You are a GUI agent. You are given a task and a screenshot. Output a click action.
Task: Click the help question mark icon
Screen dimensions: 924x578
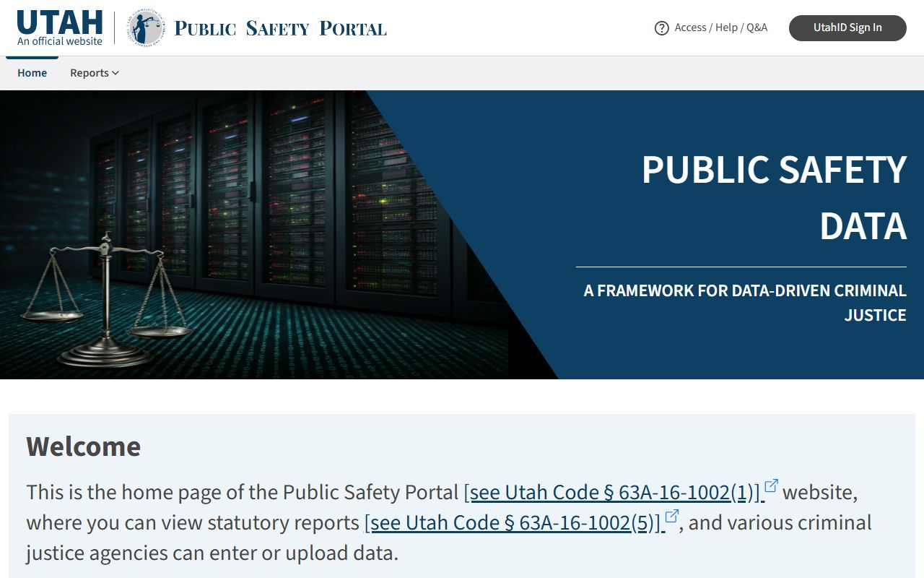click(x=661, y=28)
